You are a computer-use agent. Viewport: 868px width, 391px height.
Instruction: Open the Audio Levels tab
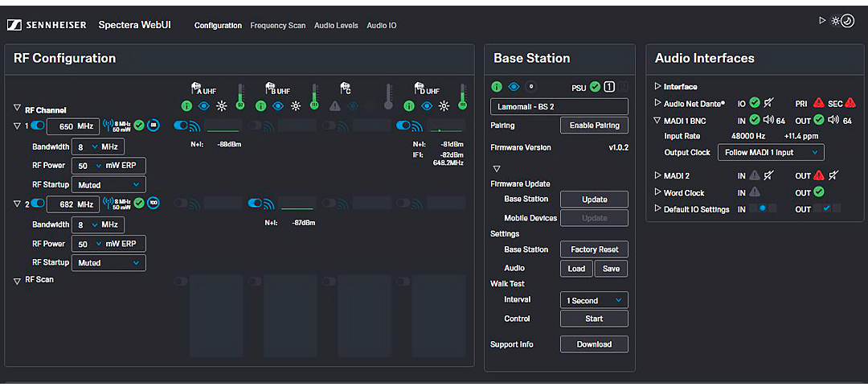pyautogui.click(x=336, y=26)
